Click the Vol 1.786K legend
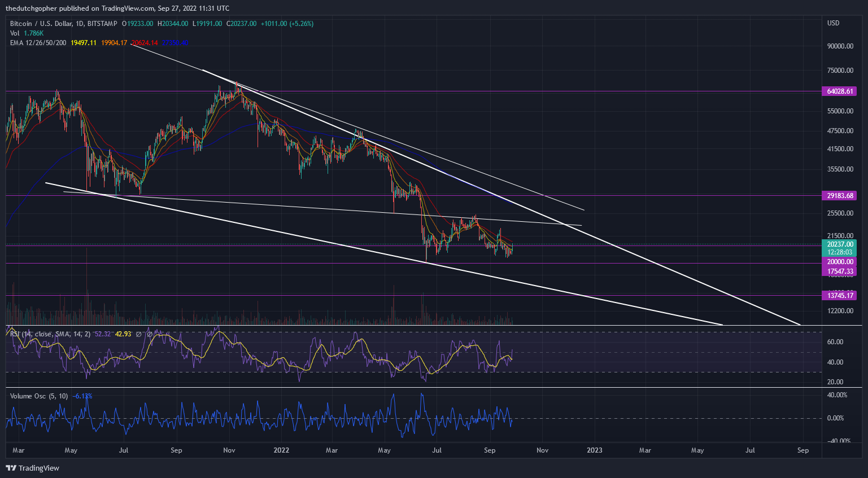 (27, 33)
